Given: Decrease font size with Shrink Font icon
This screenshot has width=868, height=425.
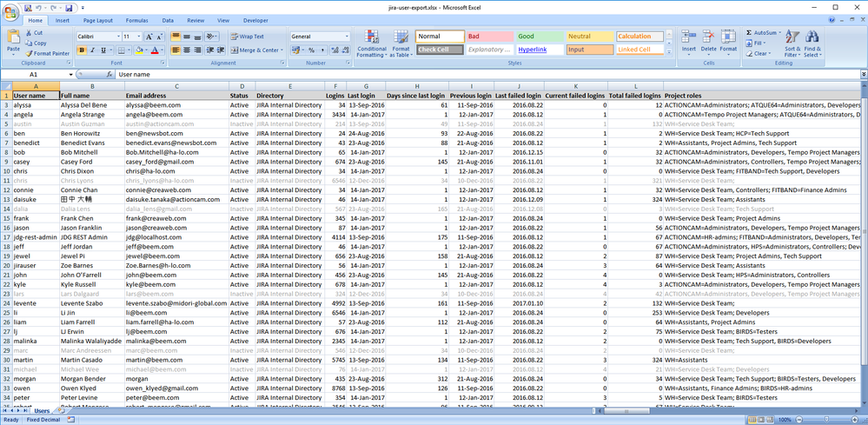Looking at the screenshot, I should (x=159, y=37).
